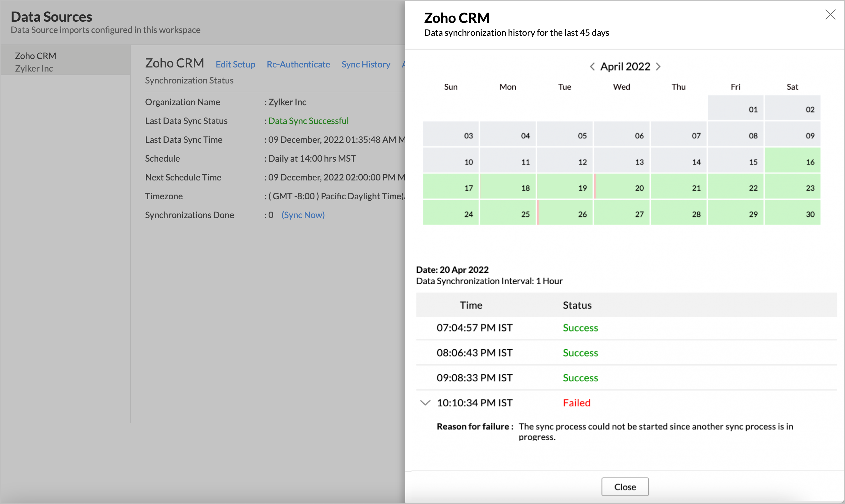Click Date: 20 Apr 2022 label
Image resolution: width=845 pixels, height=504 pixels.
(452, 270)
